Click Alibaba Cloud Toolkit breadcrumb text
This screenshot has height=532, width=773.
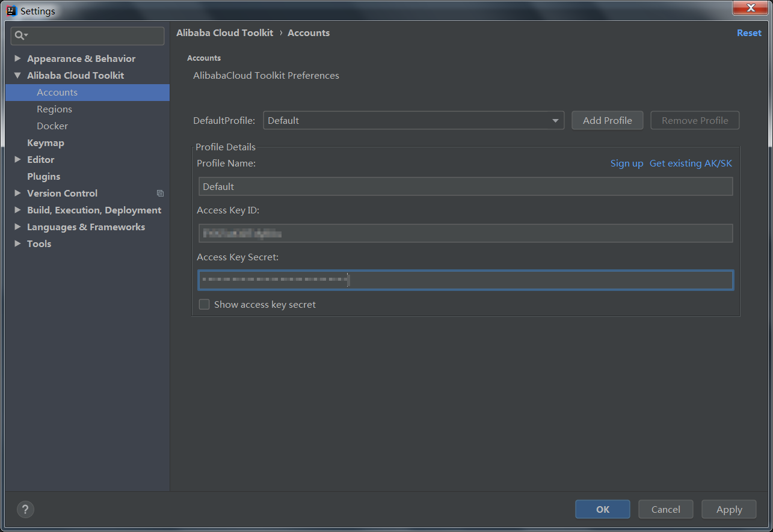[224, 33]
